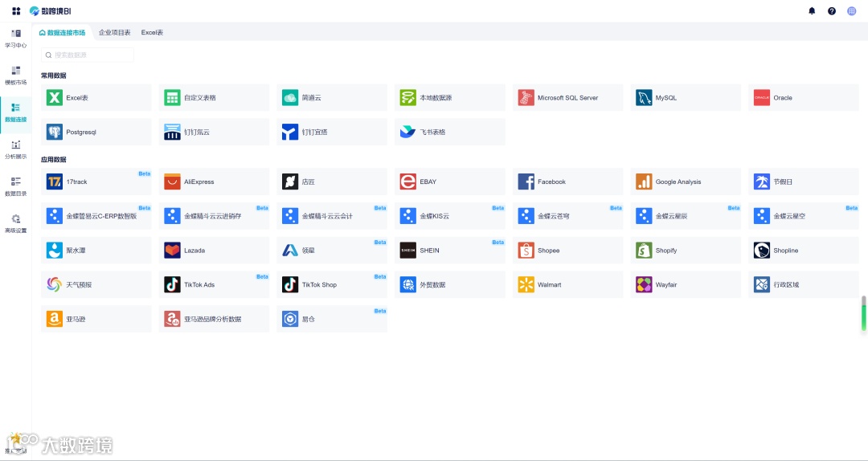Viewport: 868px width, 461px height.
Task: Switch to Excel表 tab
Action: [x=152, y=33]
